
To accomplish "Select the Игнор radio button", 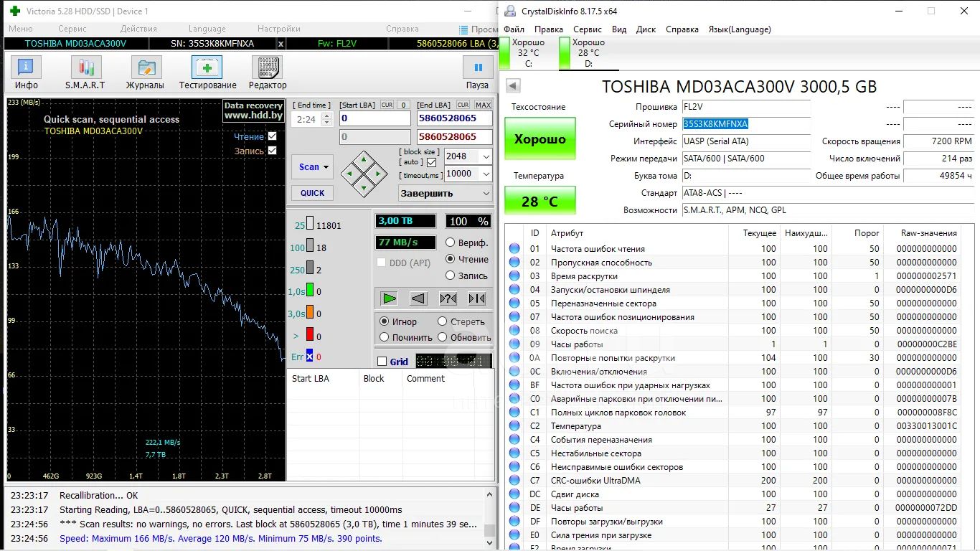I will coord(385,321).
